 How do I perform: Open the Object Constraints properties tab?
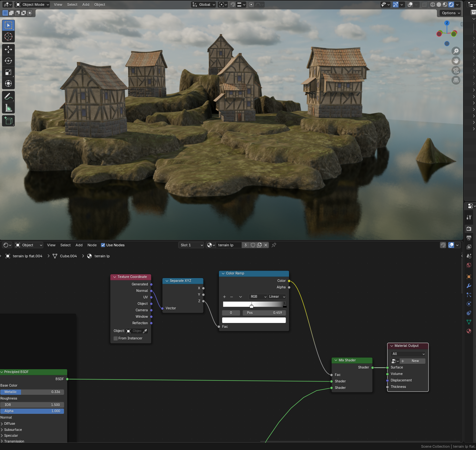pos(469,313)
